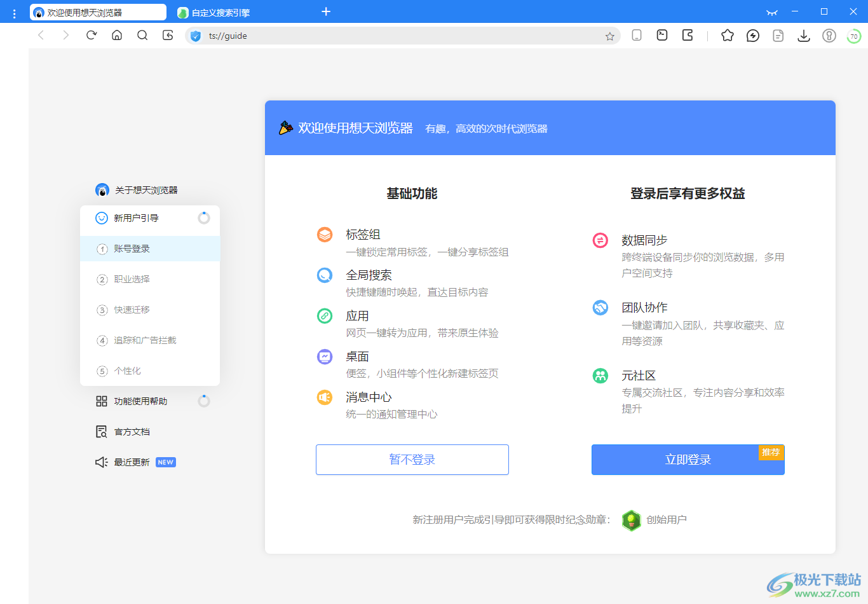Click the 消息中心 title text
This screenshot has height=604, width=868.
[369, 397]
